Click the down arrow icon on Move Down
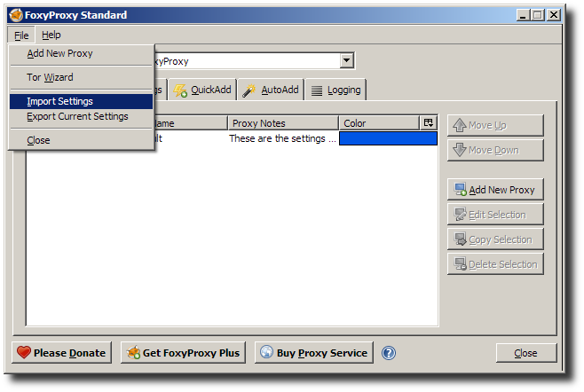The image size is (584, 392). 460,150
